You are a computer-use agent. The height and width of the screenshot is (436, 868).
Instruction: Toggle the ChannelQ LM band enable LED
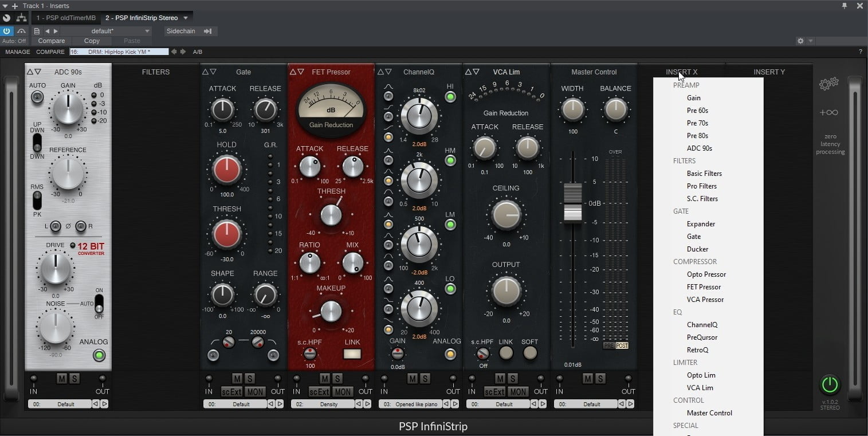[x=450, y=225]
